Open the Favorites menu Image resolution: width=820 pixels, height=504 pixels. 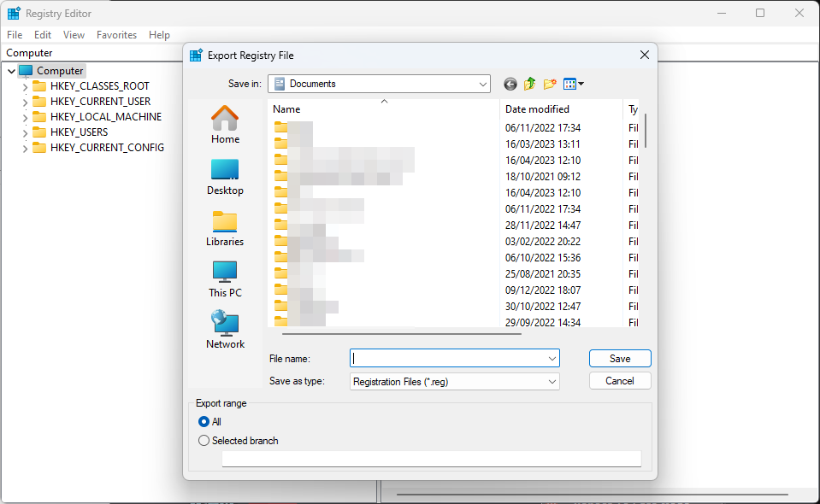tap(116, 35)
